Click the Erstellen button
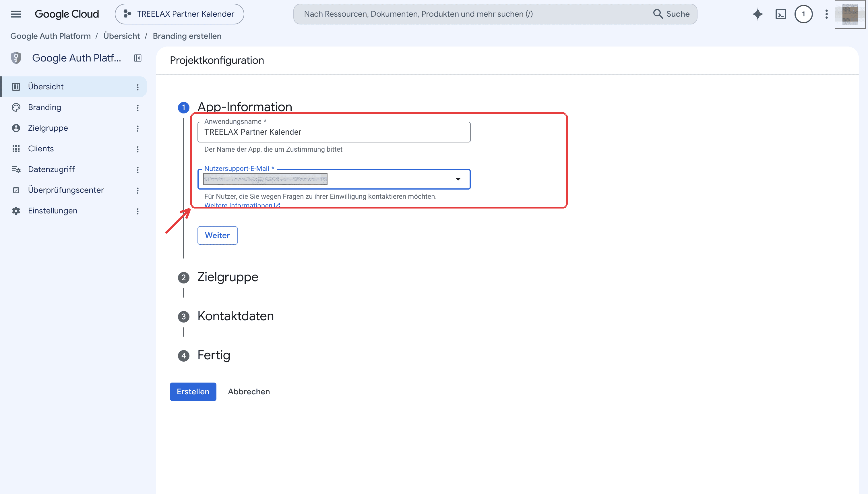868x494 pixels. (193, 392)
